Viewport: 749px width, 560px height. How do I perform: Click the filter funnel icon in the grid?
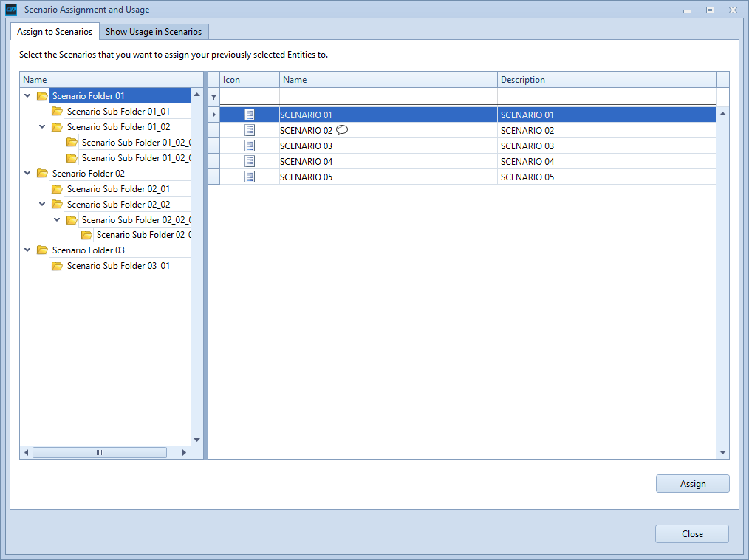pyautogui.click(x=213, y=97)
